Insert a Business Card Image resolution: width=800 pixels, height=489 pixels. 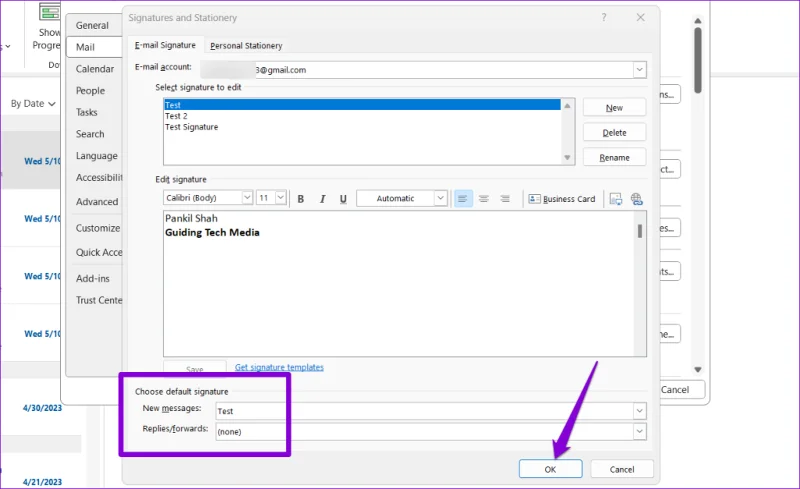click(562, 199)
